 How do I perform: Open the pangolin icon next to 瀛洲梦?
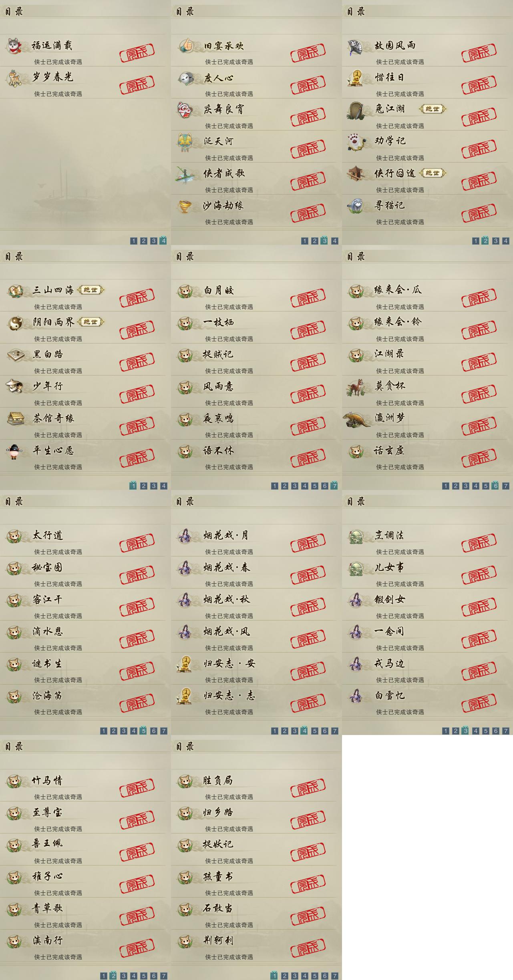pos(356,419)
